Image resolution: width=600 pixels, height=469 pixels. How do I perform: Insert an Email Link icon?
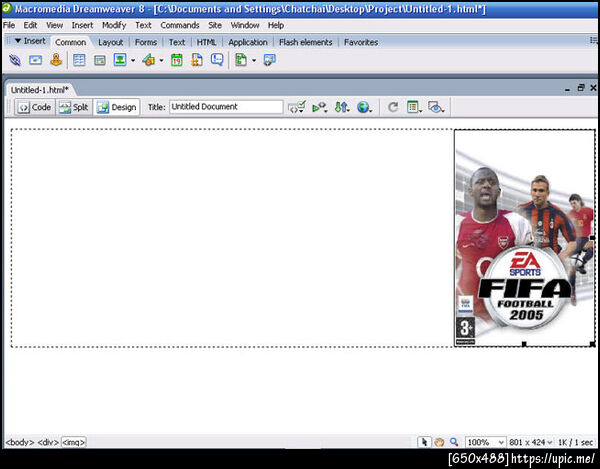(36, 60)
